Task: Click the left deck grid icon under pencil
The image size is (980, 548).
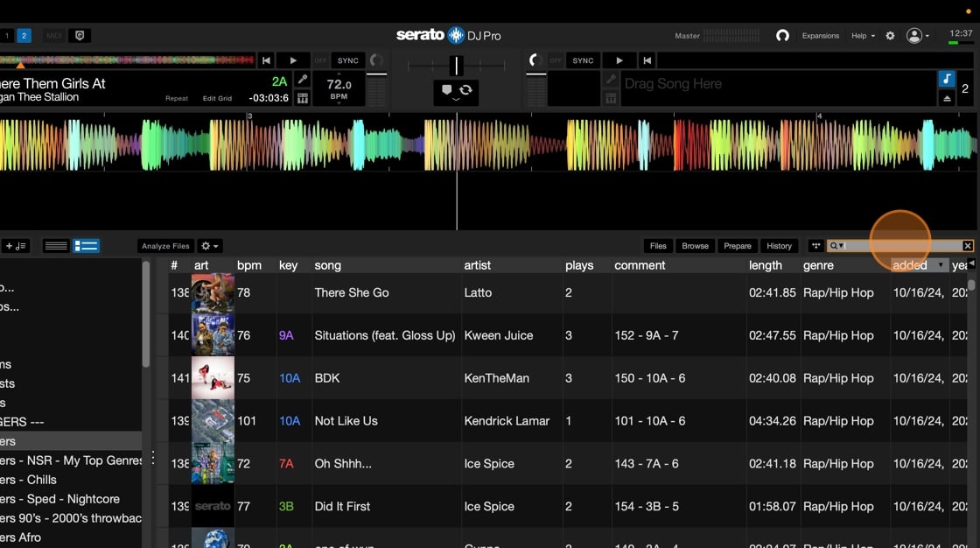Action: point(303,98)
